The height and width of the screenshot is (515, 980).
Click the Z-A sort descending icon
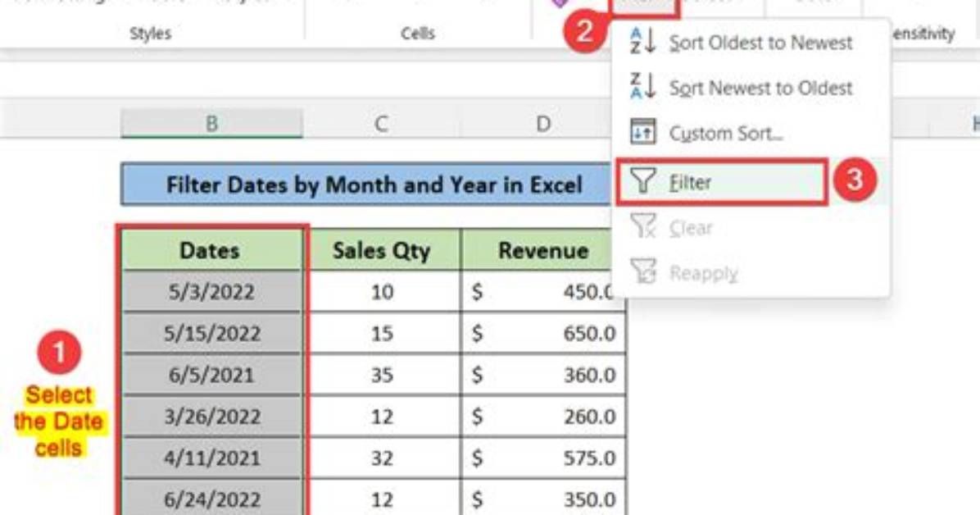coord(642,86)
